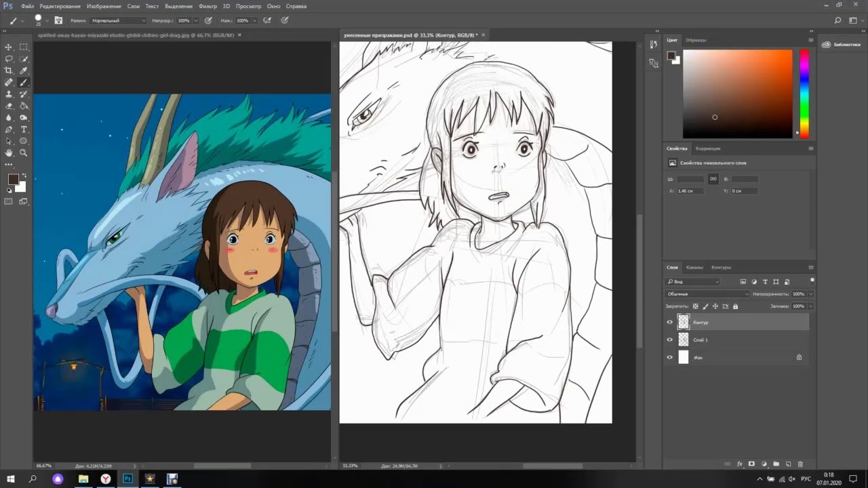This screenshot has width=868, height=488.
Task: Select the Brush tool in the toolbox
Action: pyautogui.click(x=24, y=82)
